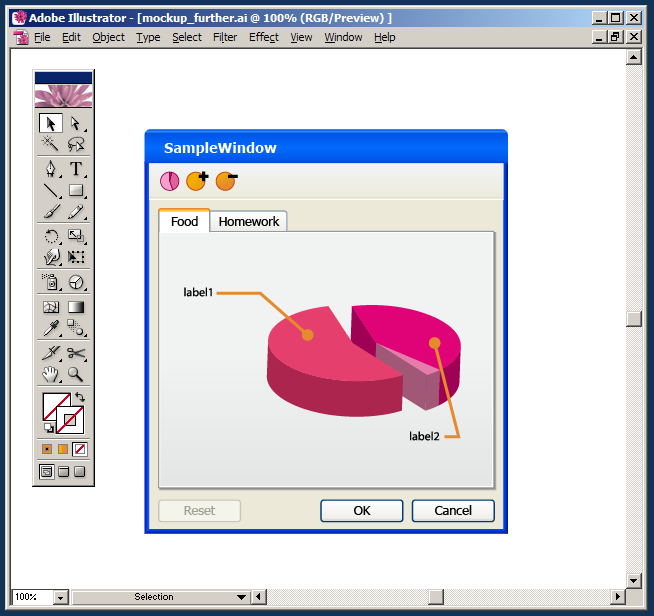Viewport: 654px width, 616px height.
Task: Select the Pen tool
Action: click(x=50, y=169)
